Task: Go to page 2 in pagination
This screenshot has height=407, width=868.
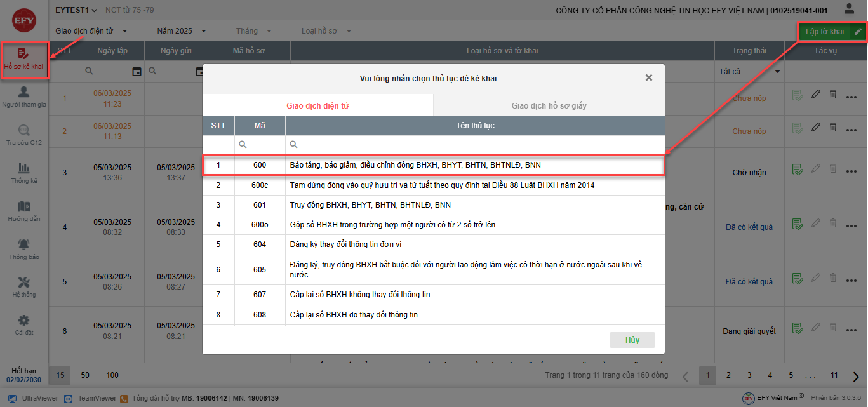Action: (728, 375)
